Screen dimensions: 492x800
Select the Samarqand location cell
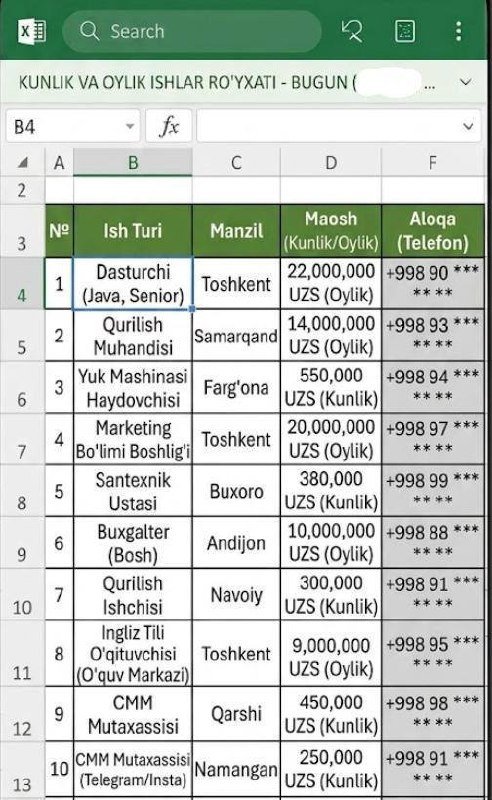coord(236,336)
